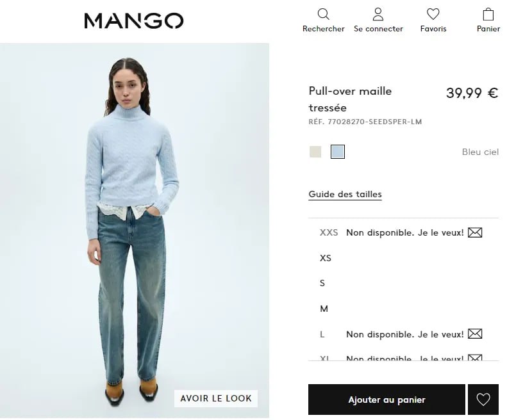Open the Panier shopping bag icon
The height and width of the screenshot is (420, 507).
[488, 14]
